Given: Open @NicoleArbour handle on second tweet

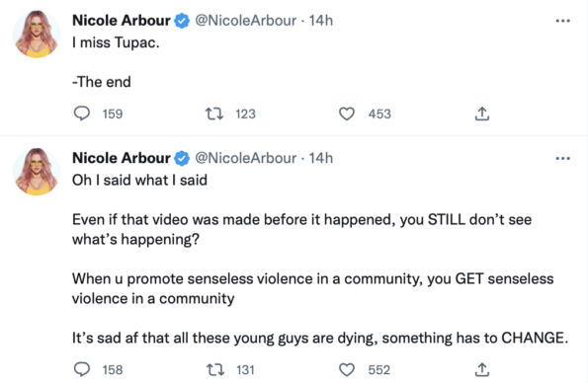Looking at the screenshot, I should coord(246,158).
